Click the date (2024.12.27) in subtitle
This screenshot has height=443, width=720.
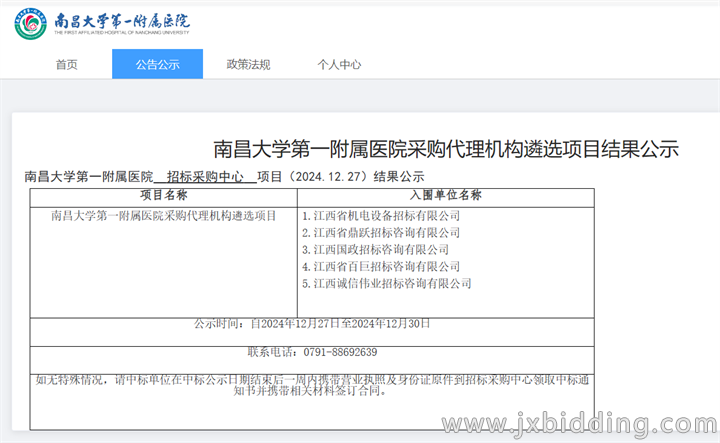[x=328, y=177]
